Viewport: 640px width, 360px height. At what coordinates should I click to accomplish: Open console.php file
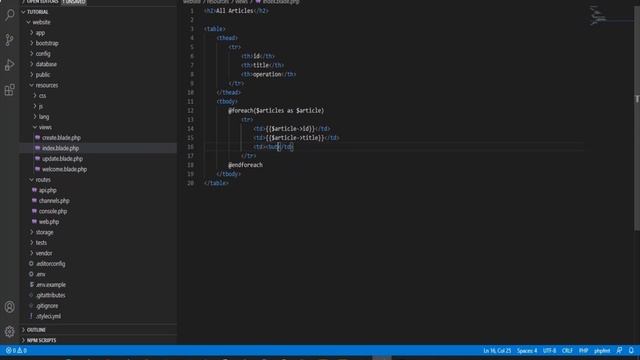click(53, 211)
